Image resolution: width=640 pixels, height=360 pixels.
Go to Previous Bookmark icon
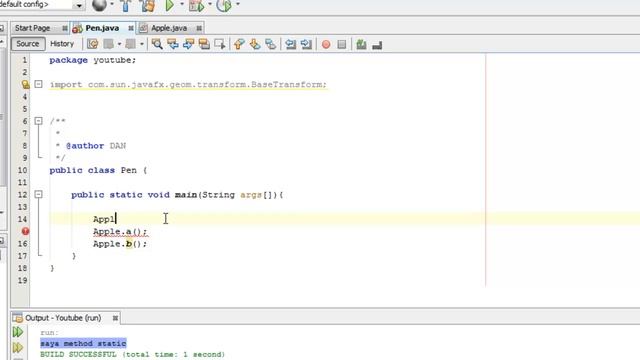[239, 44]
